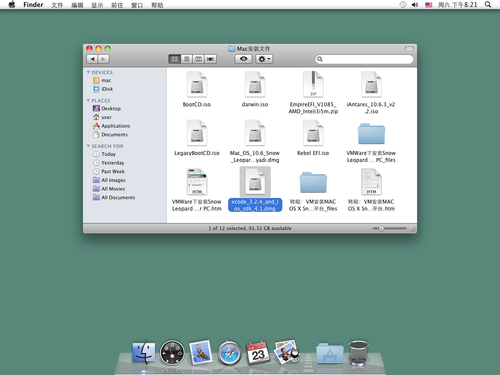
Task: Select the Mac_OS_10.6_Snow_Leopard dmg icon
Action: 255,133
